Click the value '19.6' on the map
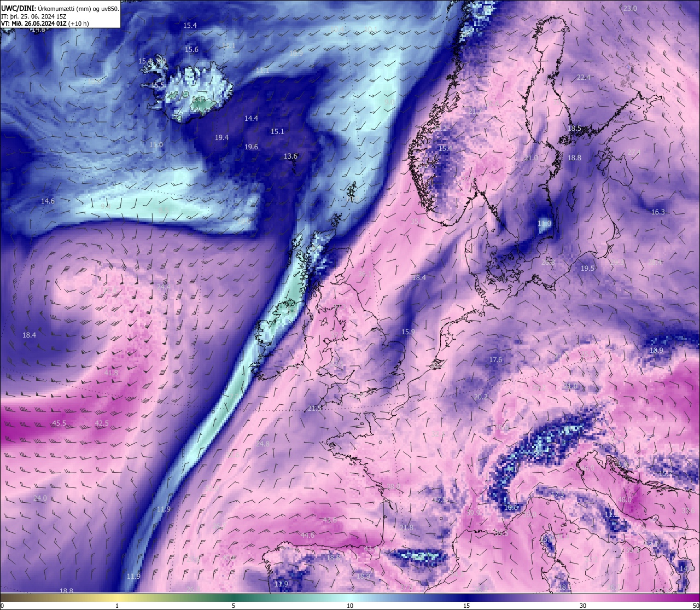Viewport: 700px width, 610px height. (x=251, y=147)
